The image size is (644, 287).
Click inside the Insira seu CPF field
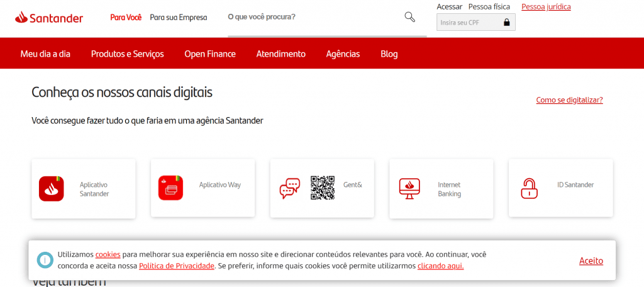[x=469, y=23]
